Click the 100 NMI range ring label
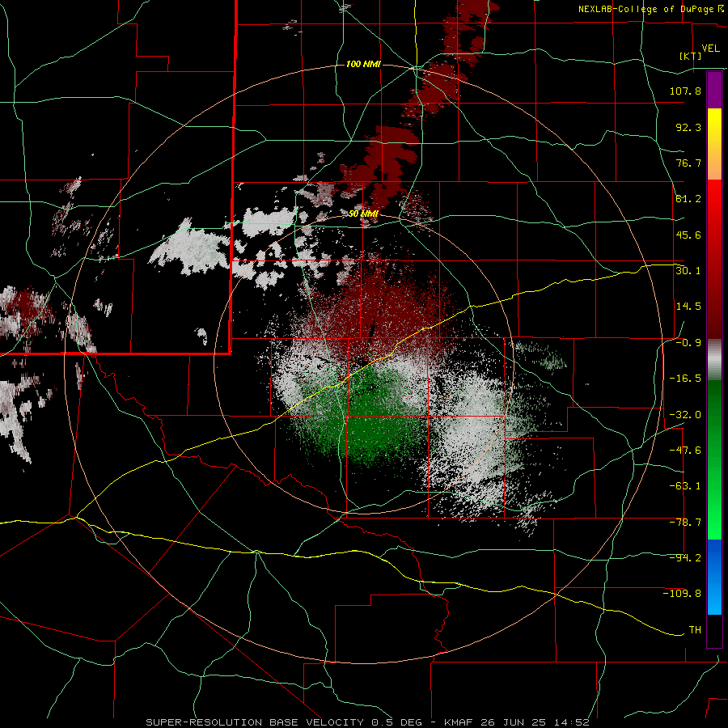The width and height of the screenshot is (728, 728). tap(363, 64)
